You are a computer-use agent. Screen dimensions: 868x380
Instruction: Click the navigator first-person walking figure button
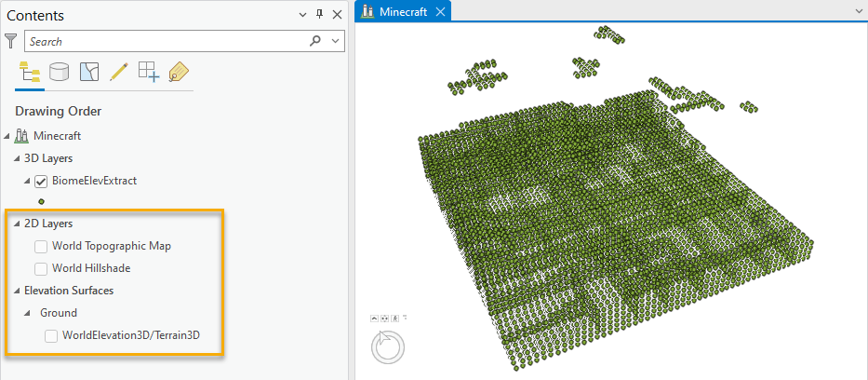click(394, 319)
